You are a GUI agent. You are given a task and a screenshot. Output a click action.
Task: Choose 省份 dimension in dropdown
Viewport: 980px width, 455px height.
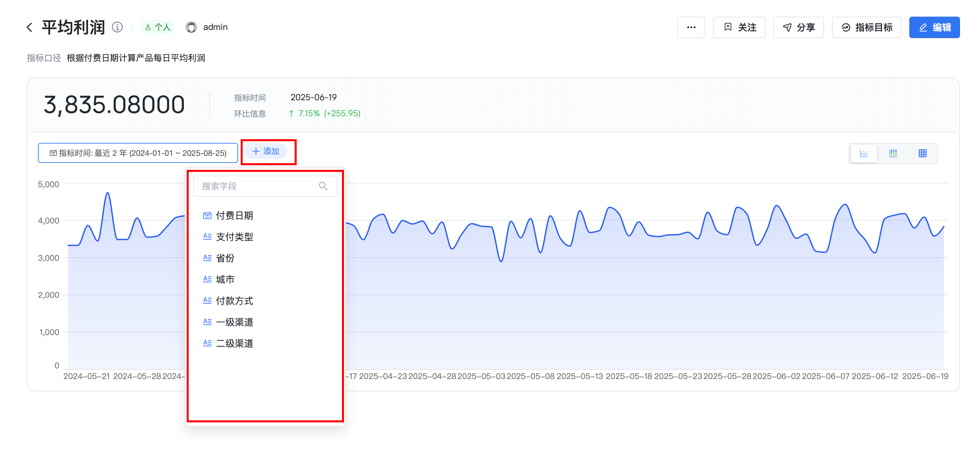(225, 258)
